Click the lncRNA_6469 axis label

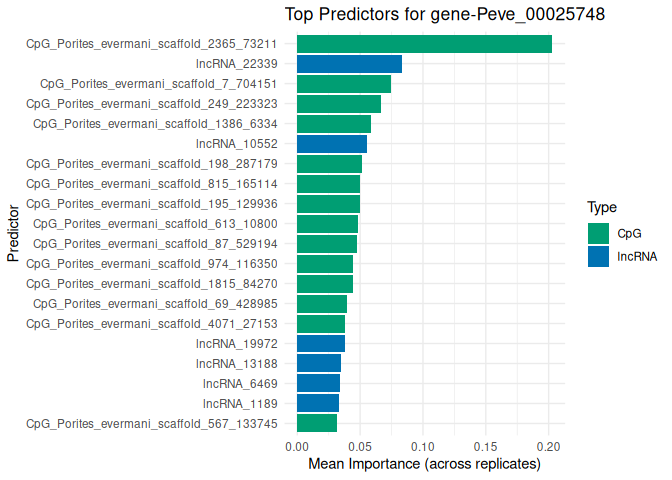click(x=247, y=383)
